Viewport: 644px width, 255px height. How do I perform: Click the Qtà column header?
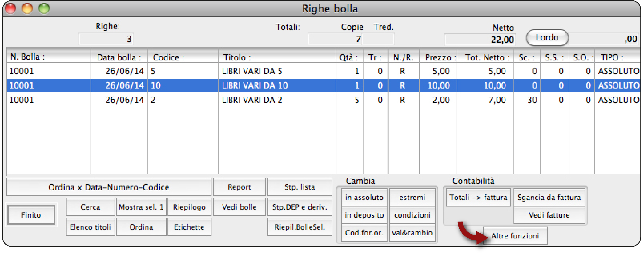(x=349, y=57)
